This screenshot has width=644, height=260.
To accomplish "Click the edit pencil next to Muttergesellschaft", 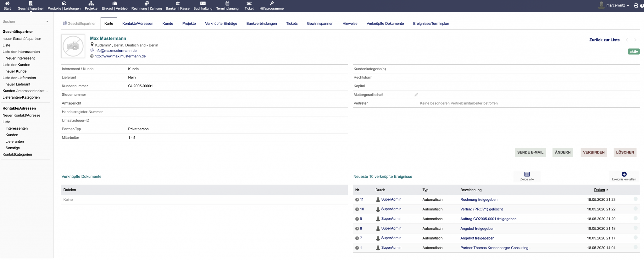I will pos(416,95).
